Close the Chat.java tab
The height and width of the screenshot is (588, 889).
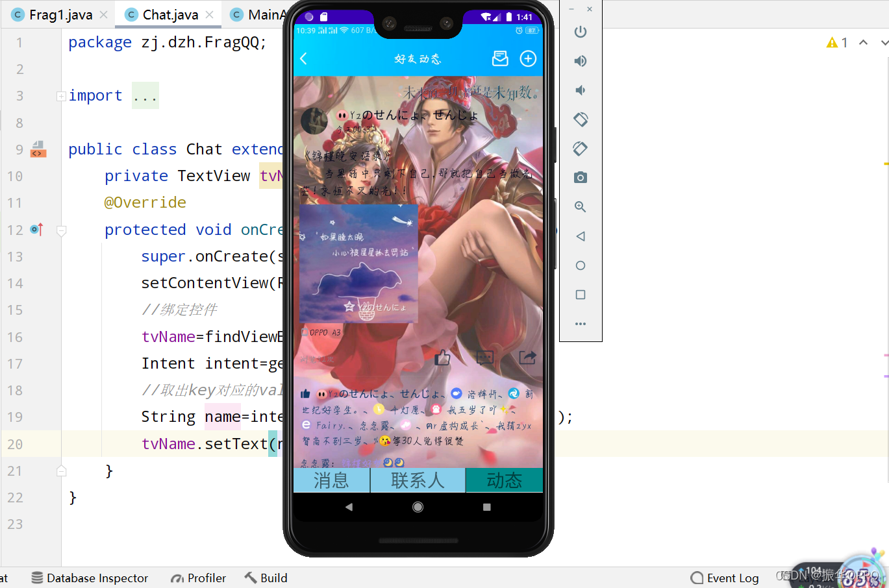tap(209, 14)
